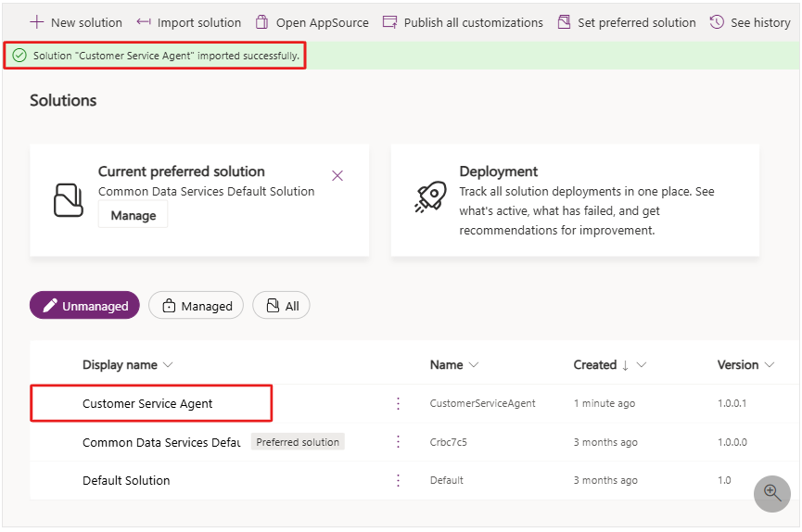
Task: Click the sort arrow next to Created
Action: [625, 365]
